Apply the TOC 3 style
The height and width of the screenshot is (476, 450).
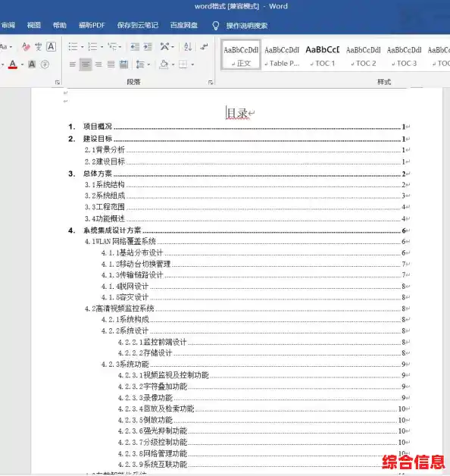pos(404,55)
